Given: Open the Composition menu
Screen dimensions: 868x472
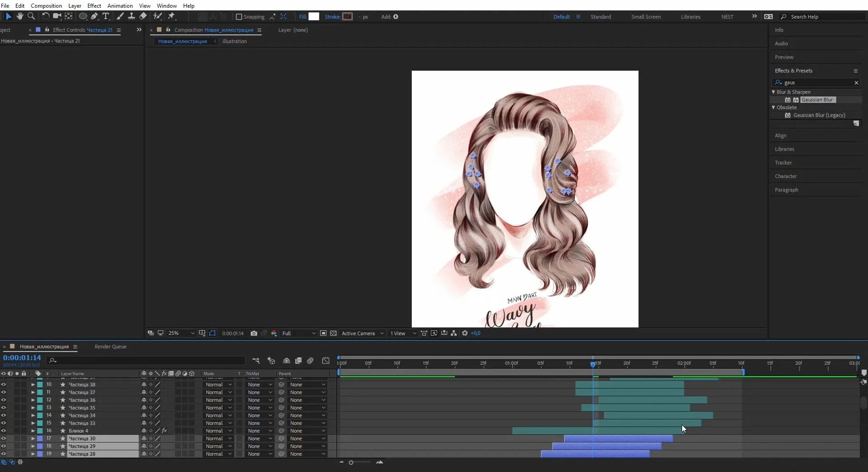Looking at the screenshot, I should 46,5.
